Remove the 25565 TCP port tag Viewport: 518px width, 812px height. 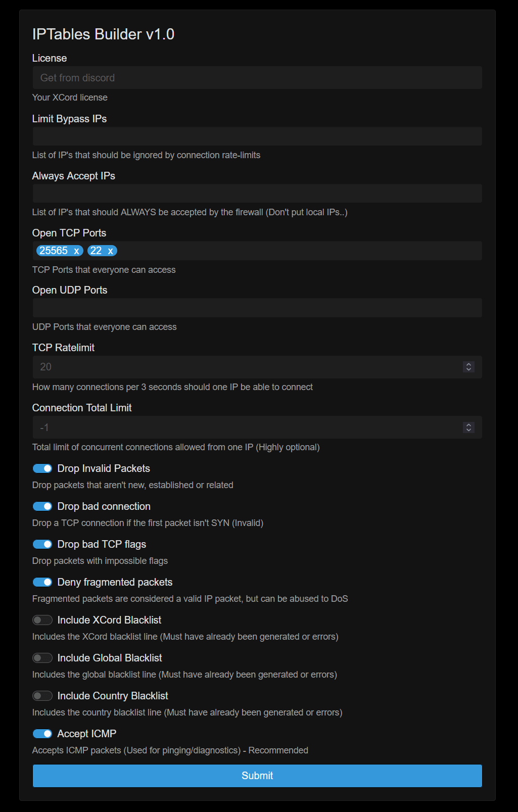coord(76,251)
